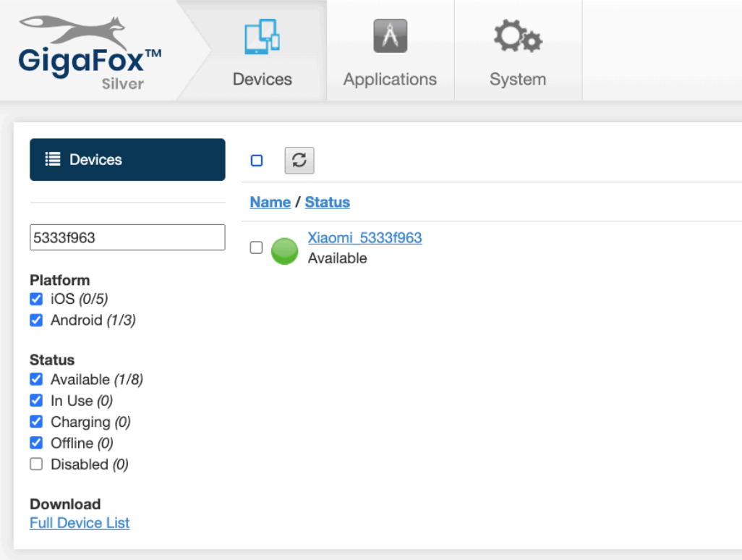
Task: Click the Charging (0) label
Action: 90,421
